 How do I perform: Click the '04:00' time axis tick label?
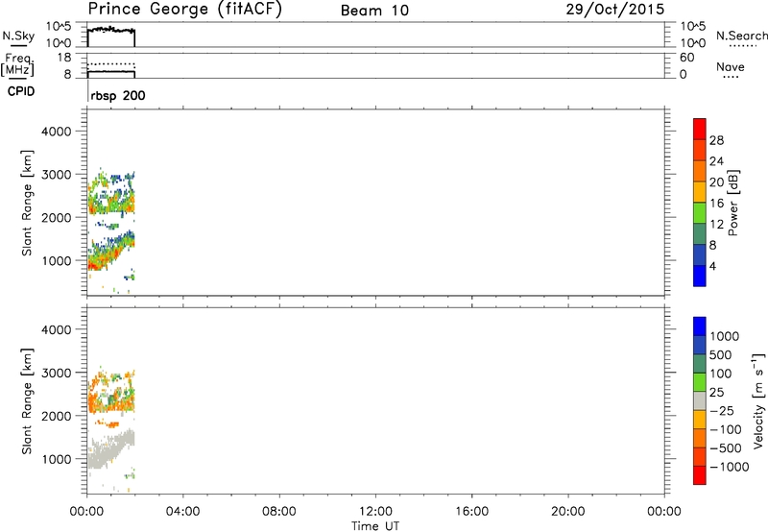pyautogui.click(x=183, y=512)
